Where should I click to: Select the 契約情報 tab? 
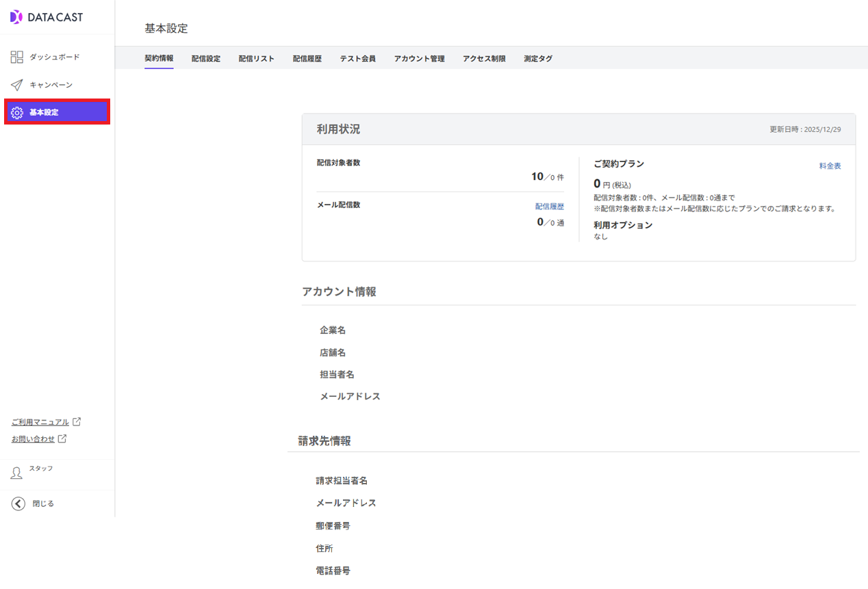[159, 59]
